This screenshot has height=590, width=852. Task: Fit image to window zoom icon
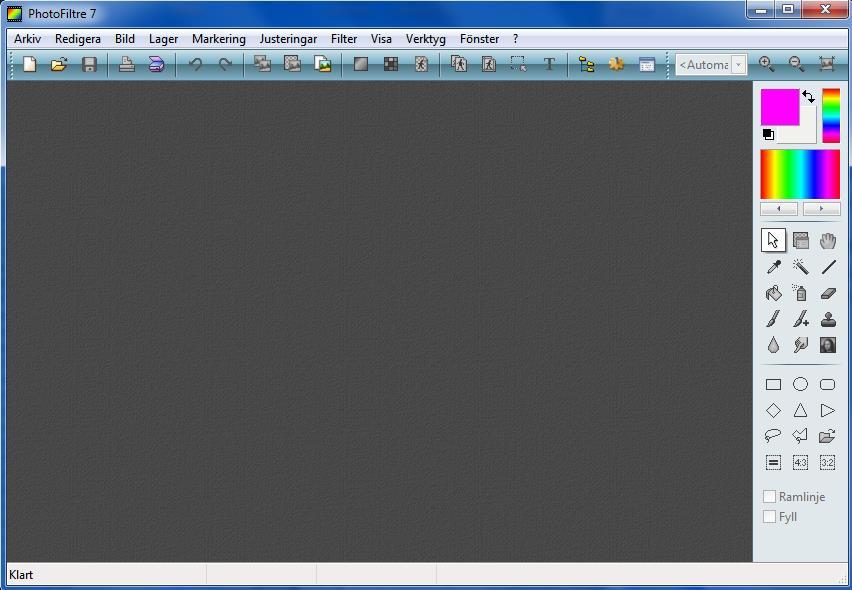click(826, 64)
